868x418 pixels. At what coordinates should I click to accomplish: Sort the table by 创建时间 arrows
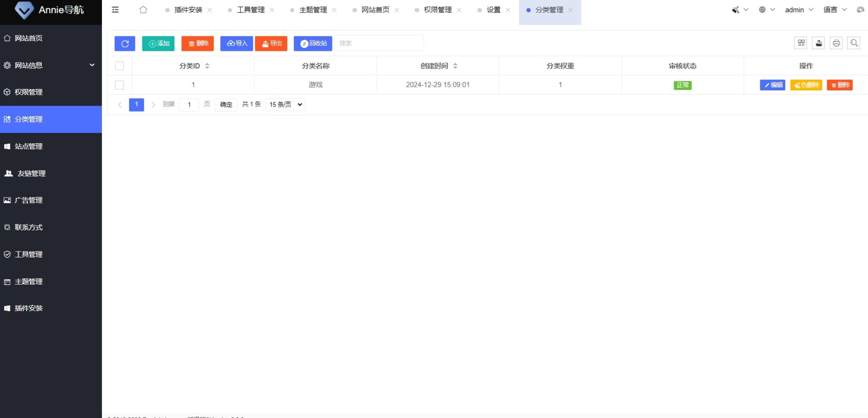click(455, 66)
